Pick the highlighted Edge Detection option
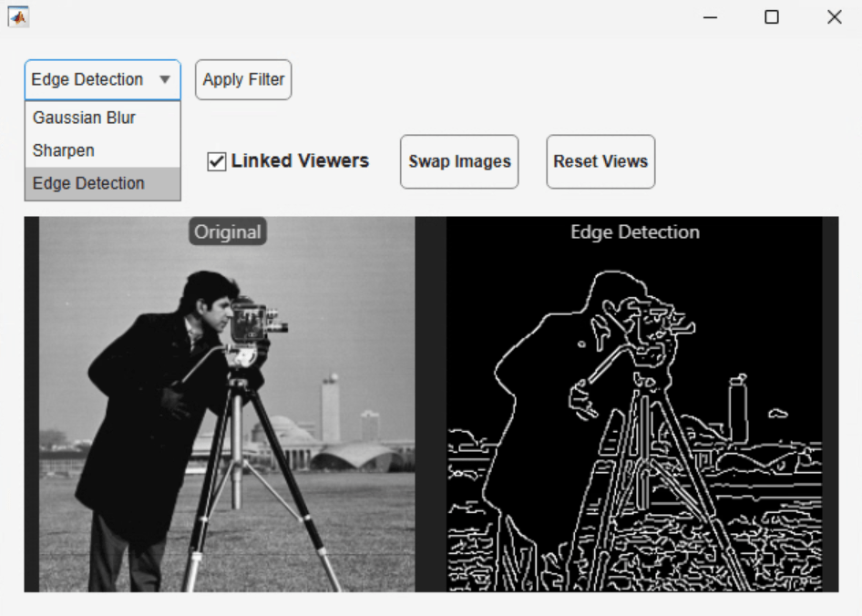862x616 pixels. (103, 184)
